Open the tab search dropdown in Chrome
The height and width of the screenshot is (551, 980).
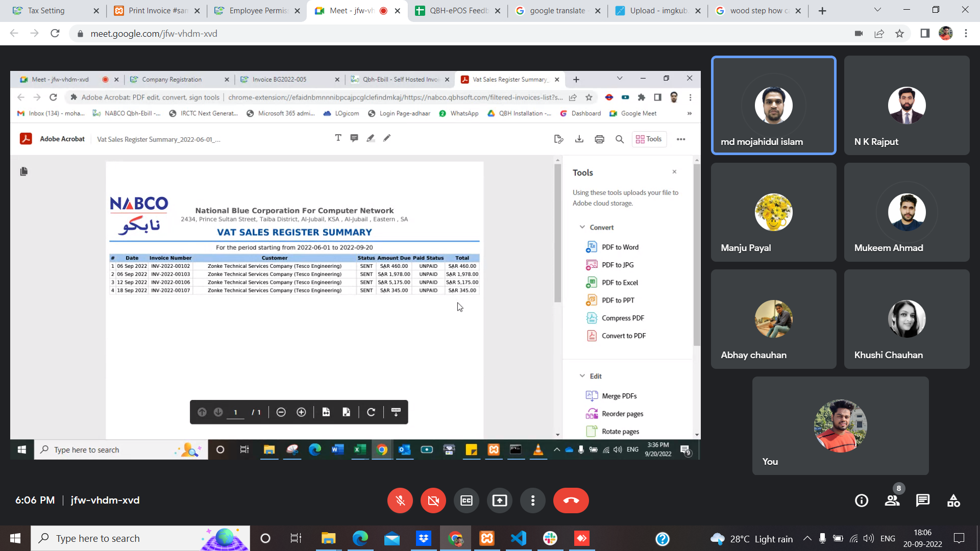pos(877,10)
